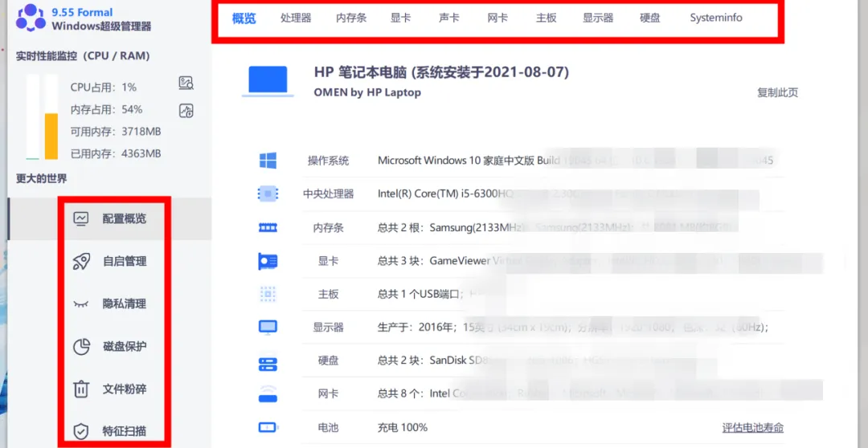This screenshot has width=868, height=448.
Task: Click the trash bin icon for 文件粉碎
Action: point(81,389)
